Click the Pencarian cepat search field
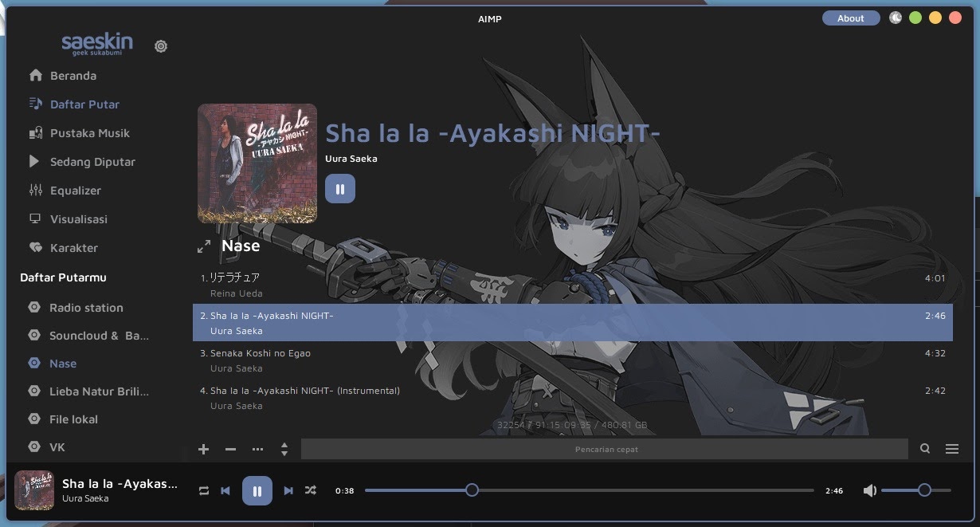This screenshot has width=980, height=527. [605, 449]
